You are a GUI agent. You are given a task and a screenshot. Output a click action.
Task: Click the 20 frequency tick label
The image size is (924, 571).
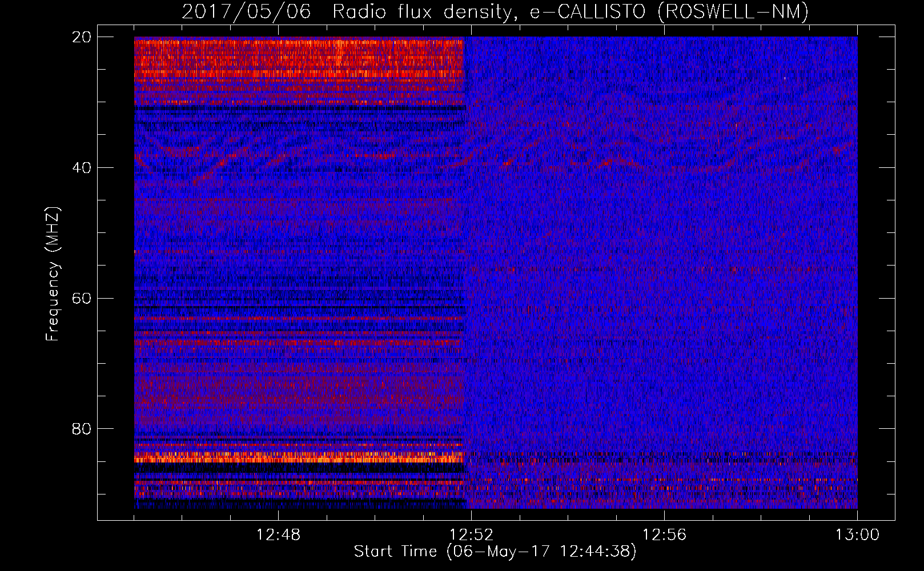coord(82,37)
